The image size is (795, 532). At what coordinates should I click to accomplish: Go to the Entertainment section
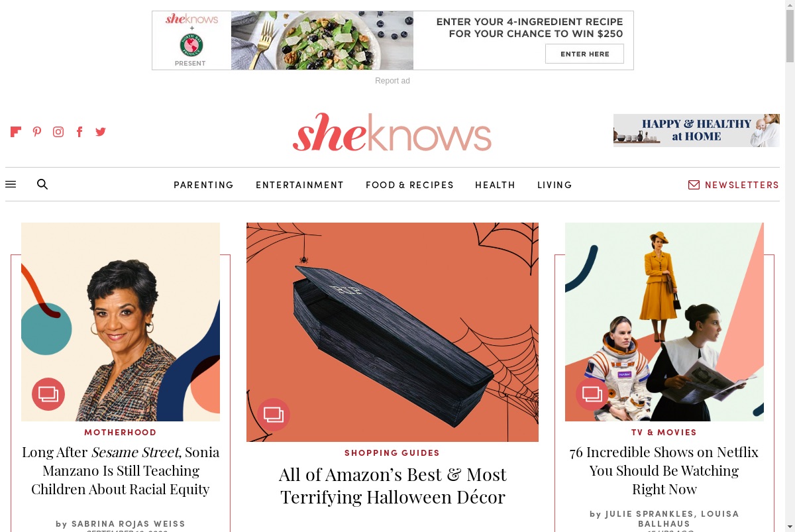click(300, 185)
